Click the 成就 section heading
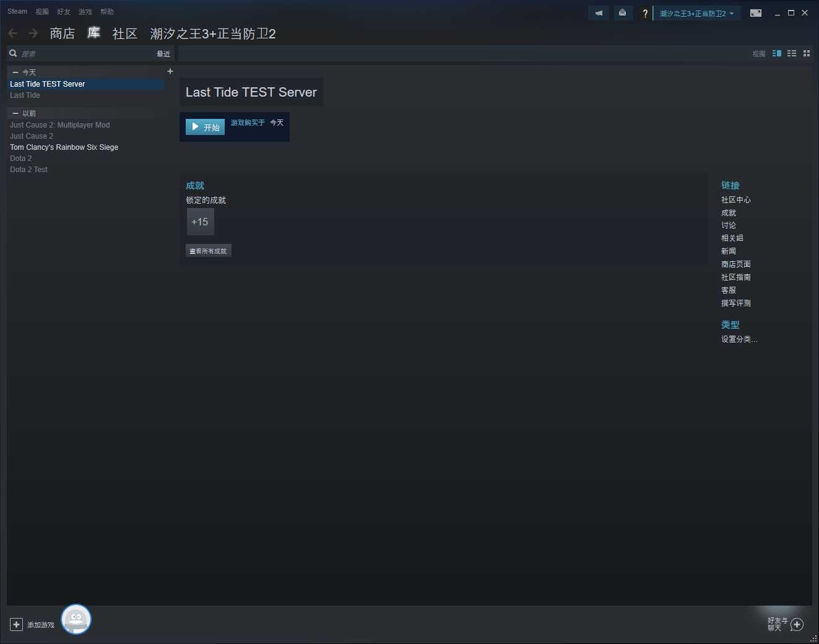 click(195, 186)
